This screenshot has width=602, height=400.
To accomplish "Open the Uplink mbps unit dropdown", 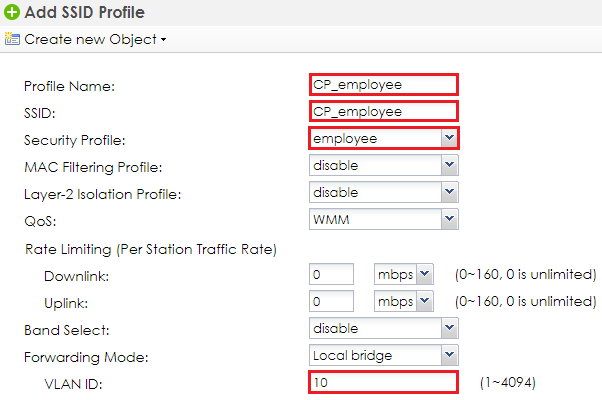I will click(x=425, y=301).
